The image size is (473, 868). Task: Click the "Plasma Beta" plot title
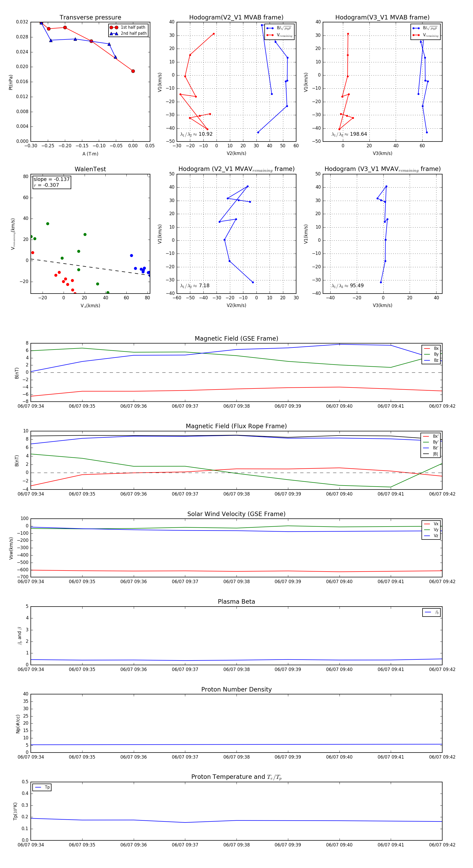tap(236, 602)
